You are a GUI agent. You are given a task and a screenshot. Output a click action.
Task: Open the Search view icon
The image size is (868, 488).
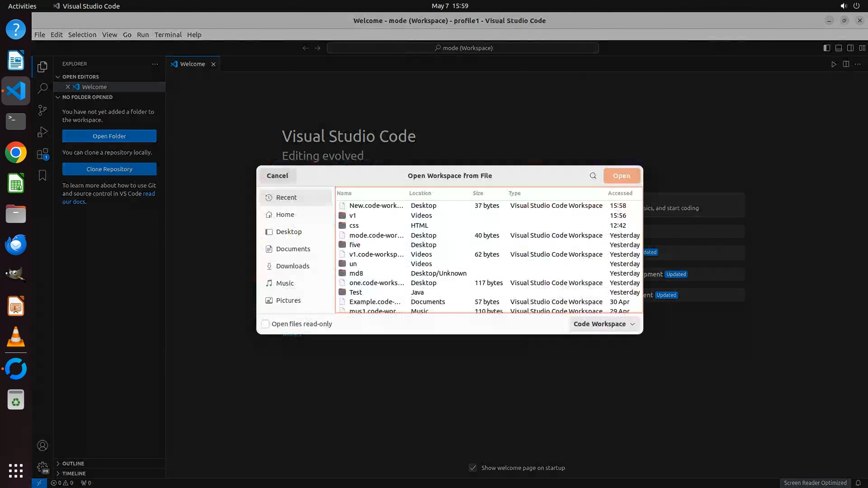(x=42, y=89)
